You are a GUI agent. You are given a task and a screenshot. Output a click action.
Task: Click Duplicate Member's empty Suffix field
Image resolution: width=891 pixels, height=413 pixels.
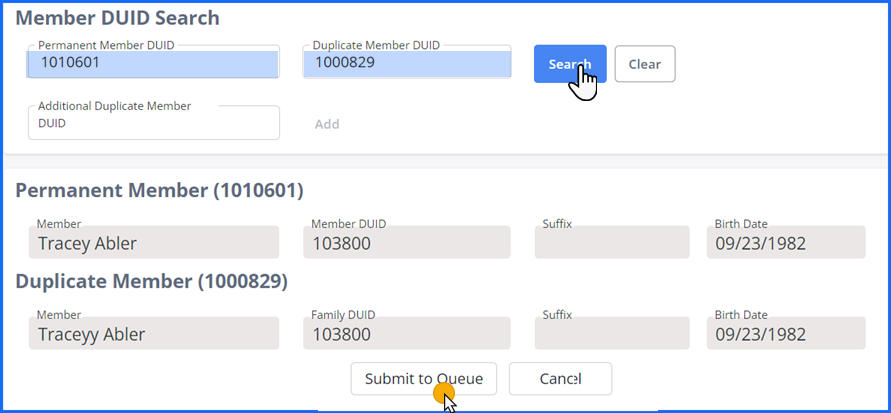point(612,333)
